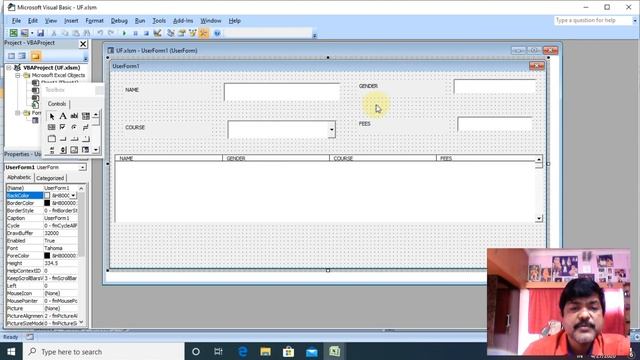Open the Format menu

tap(94, 20)
